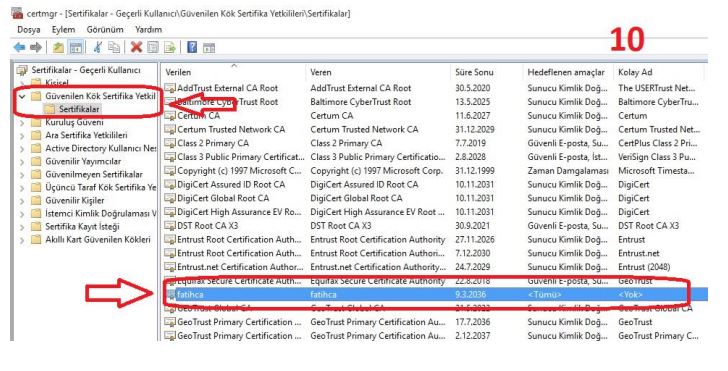Viewport: 728px width, 371px height.
Task: Expand Ara Sertifika Yetkilileri node
Action: coord(22,136)
